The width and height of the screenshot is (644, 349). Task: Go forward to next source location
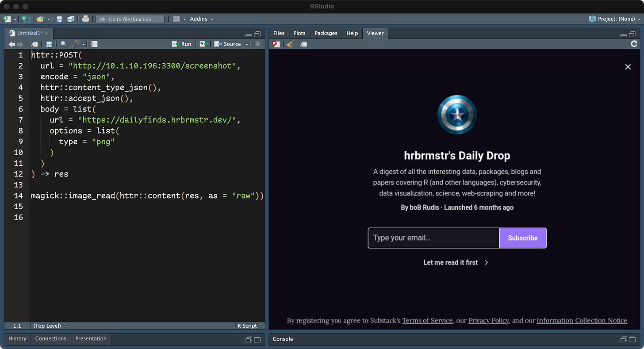(x=20, y=44)
